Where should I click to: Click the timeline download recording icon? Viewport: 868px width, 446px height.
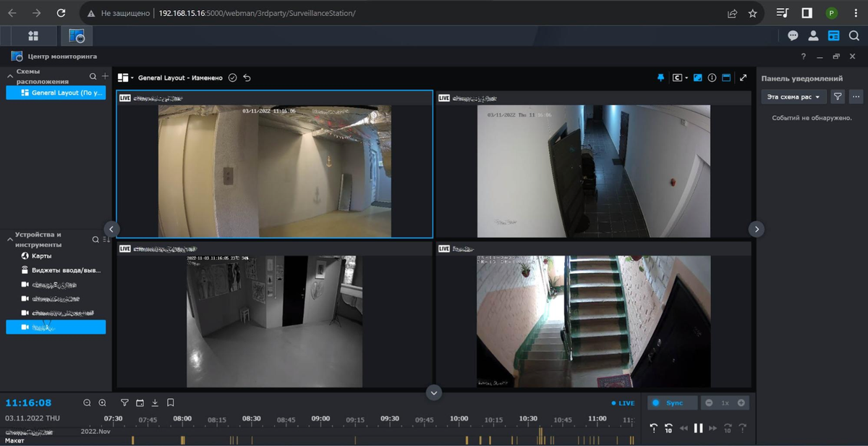(155, 403)
